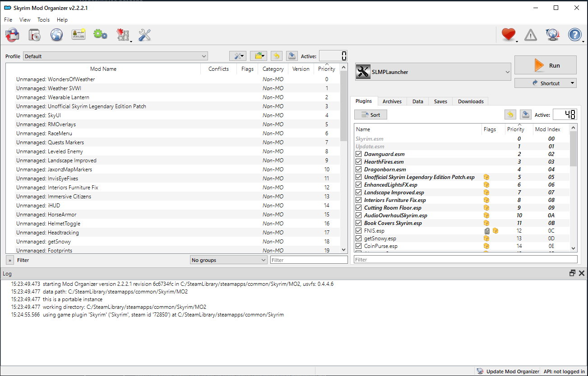
Task: Click the package flag icon on CoinPurse.esp
Action: tap(486, 246)
